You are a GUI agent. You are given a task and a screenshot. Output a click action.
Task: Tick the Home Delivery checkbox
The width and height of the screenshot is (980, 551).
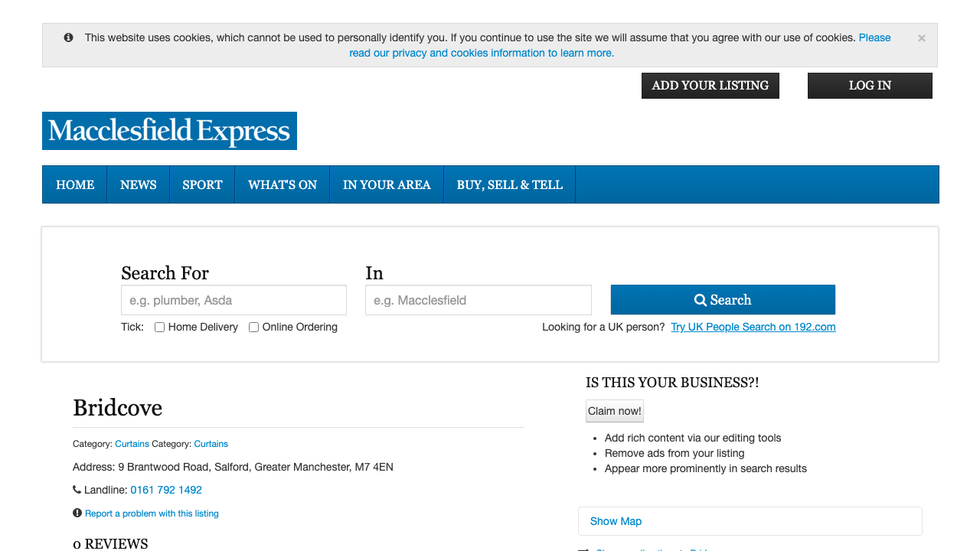[x=160, y=328]
